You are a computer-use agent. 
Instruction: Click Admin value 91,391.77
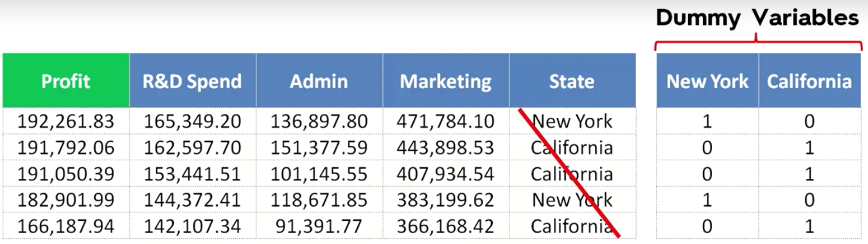pos(319,226)
